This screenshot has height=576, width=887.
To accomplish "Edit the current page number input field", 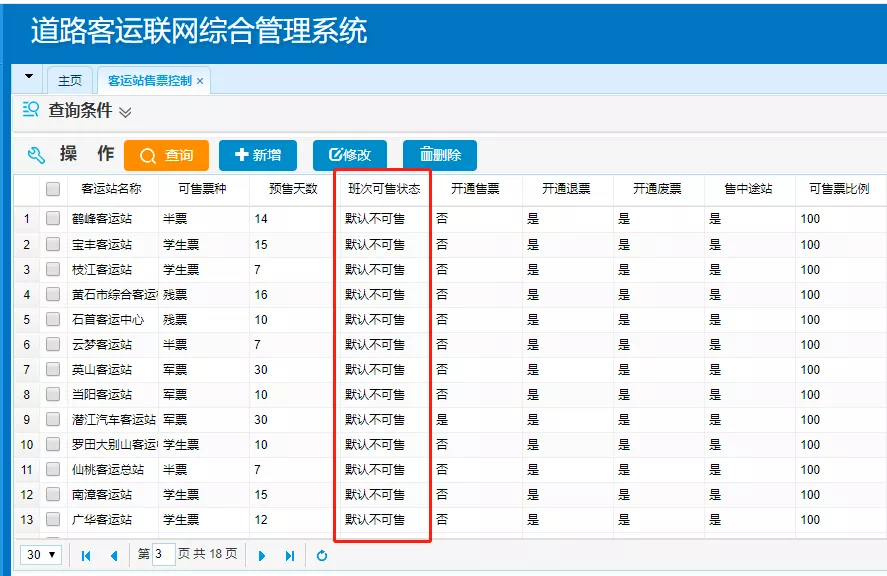I will 163,554.
